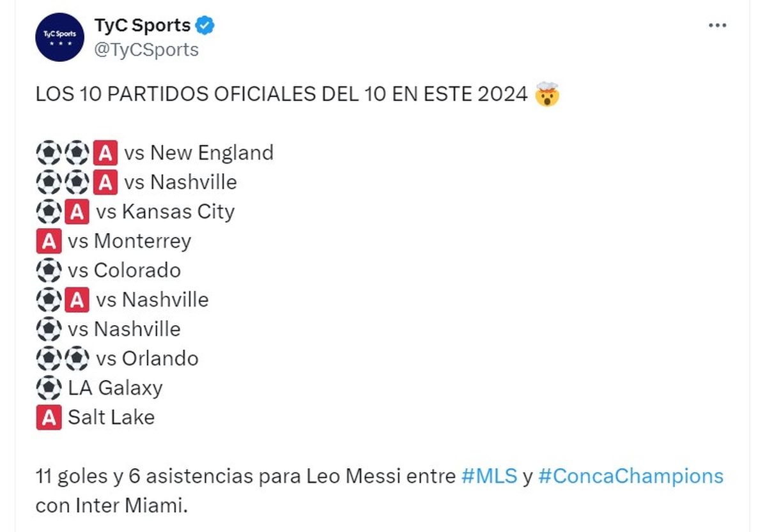Click the @TyCSports handle
The height and width of the screenshot is (532, 767).
(x=146, y=50)
